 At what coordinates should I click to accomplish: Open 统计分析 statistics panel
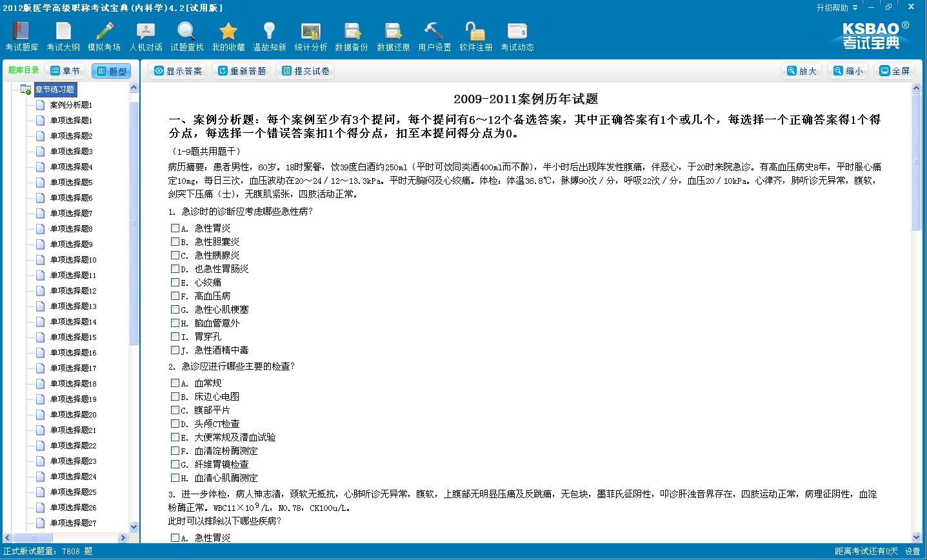(310, 35)
